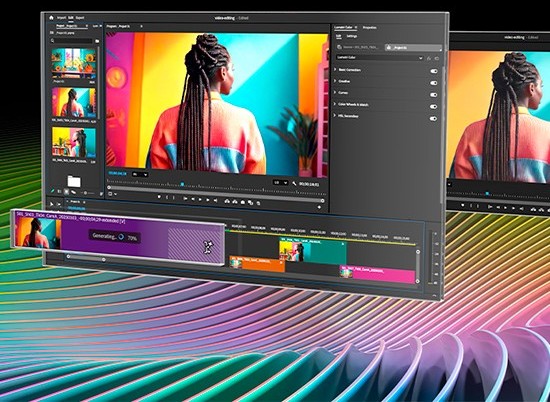The height and width of the screenshot is (402, 550).
Task: Select Edit sub-tab in Lumetri Color
Action: click(x=339, y=36)
